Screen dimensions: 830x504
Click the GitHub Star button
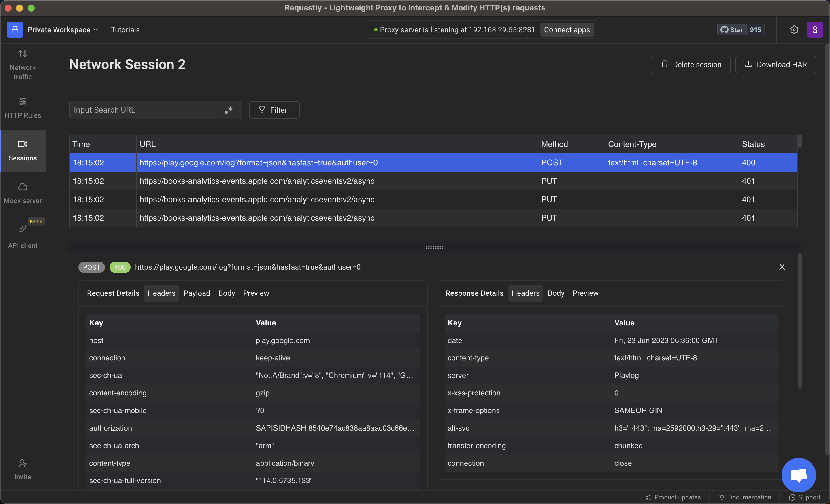pyautogui.click(x=732, y=30)
